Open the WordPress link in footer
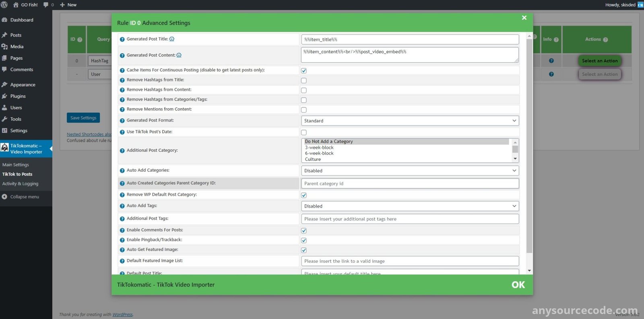The width and height of the screenshot is (644, 319). coord(122,315)
